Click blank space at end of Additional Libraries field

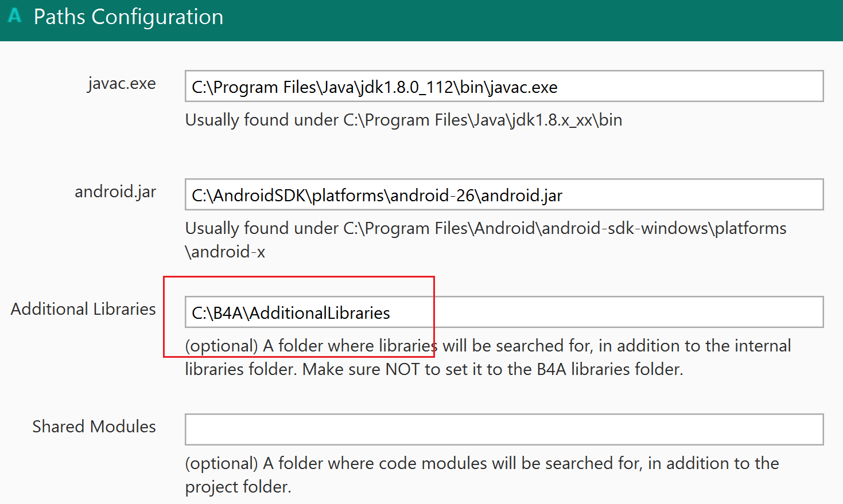point(631,312)
